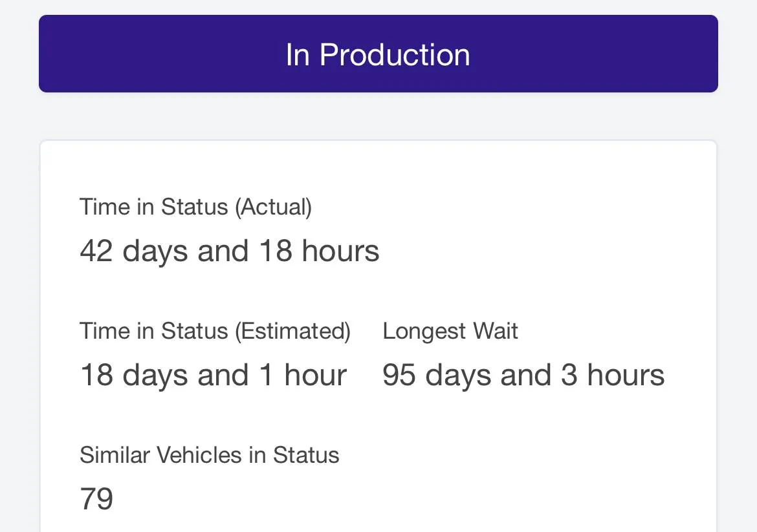Select the Longest Wait label
Viewport: 757px width, 532px height.
tap(450, 331)
